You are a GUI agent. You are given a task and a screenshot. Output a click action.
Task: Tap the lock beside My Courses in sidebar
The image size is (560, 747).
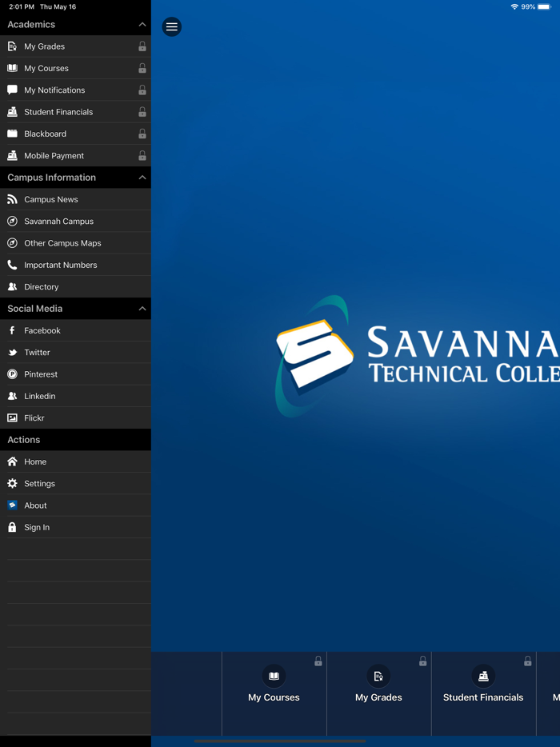142,68
